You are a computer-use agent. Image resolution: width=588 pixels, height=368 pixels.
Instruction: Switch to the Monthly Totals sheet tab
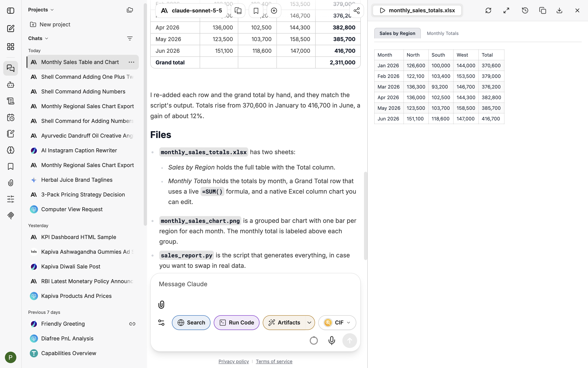tap(442, 33)
